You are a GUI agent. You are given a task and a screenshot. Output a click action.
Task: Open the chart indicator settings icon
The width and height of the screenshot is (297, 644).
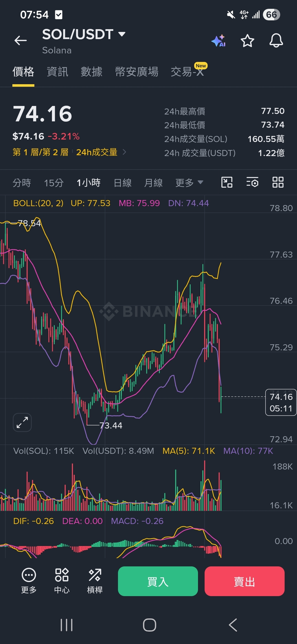252,182
